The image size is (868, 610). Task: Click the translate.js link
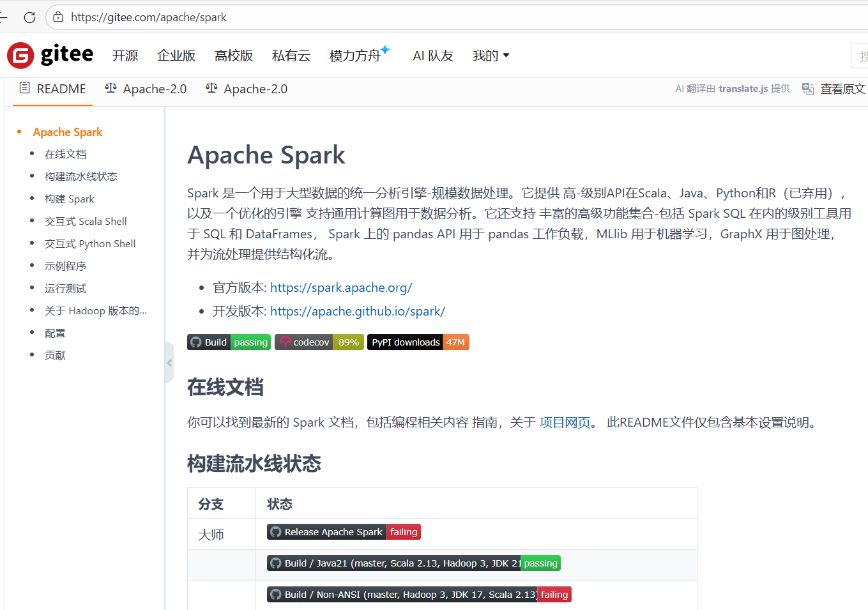tap(743, 89)
